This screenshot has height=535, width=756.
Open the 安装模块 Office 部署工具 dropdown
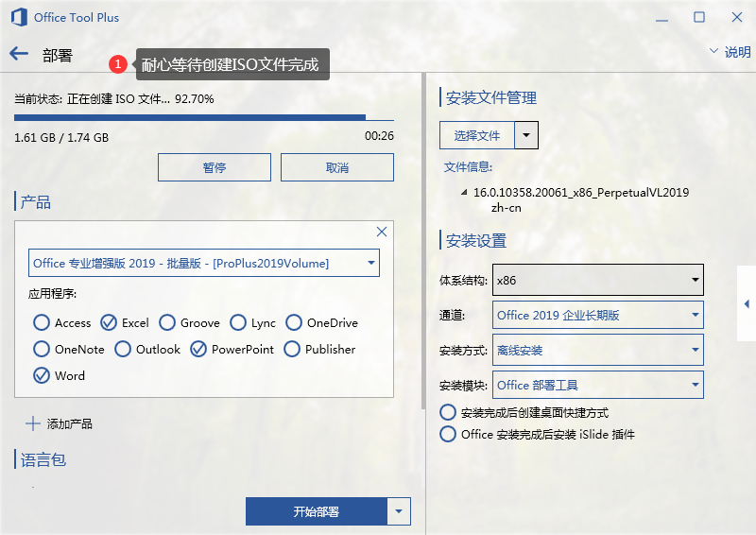[598, 385]
